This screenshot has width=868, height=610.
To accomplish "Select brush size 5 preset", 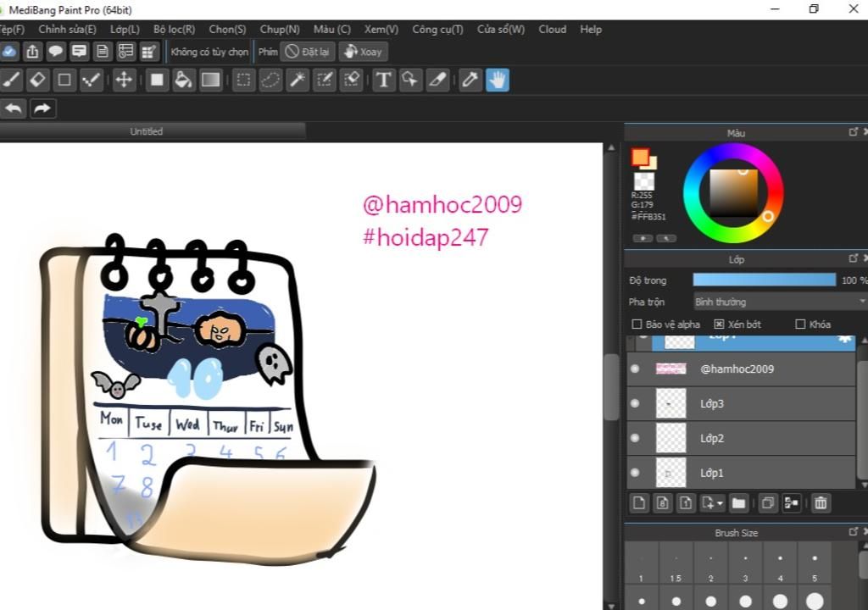I will (x=815, y=563).
